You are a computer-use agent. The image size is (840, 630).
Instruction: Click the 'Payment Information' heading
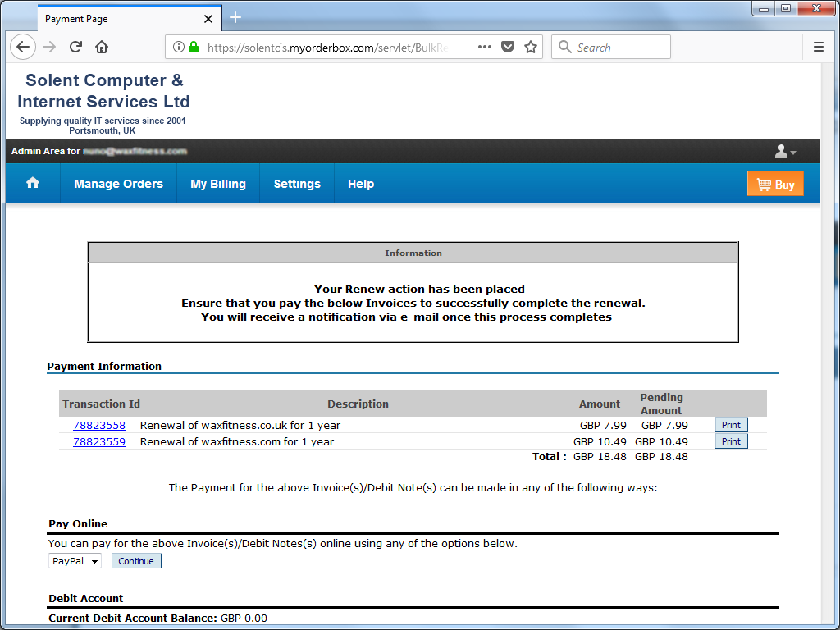104,367
